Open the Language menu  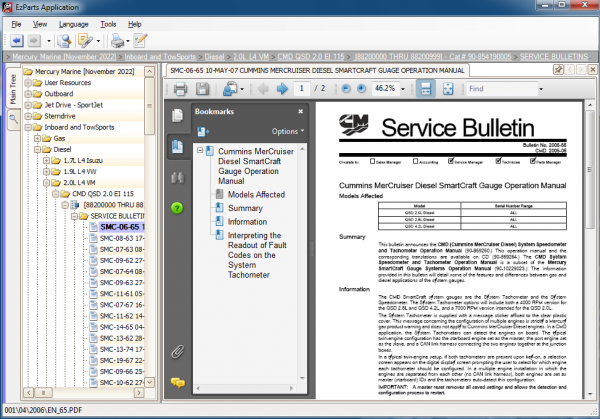coord(73,22)
